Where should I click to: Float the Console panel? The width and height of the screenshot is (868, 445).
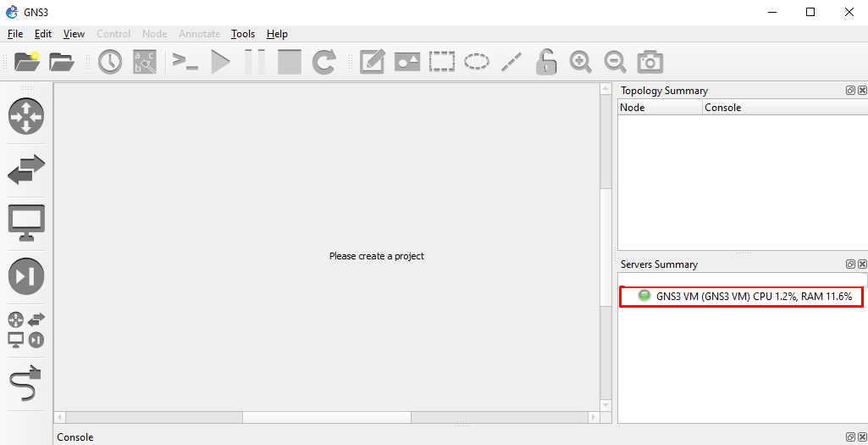pyautogui.click(x=850, y=437)
